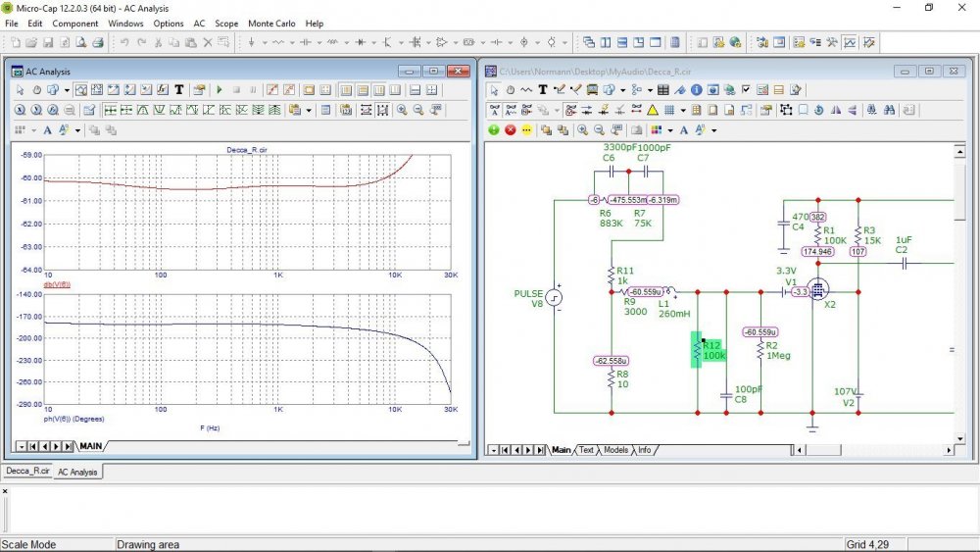980x552 pixels.
Task: Open the dropdown arrow next to the color grid icon
Action: pyautogui.click(x=669, y=129)
